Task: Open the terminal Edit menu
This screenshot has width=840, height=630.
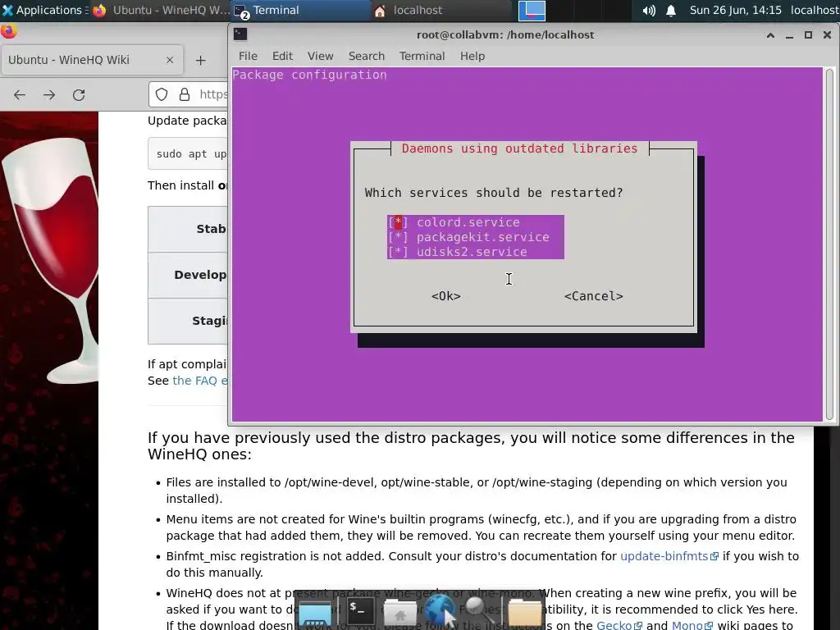Action: tap(282, 56)
